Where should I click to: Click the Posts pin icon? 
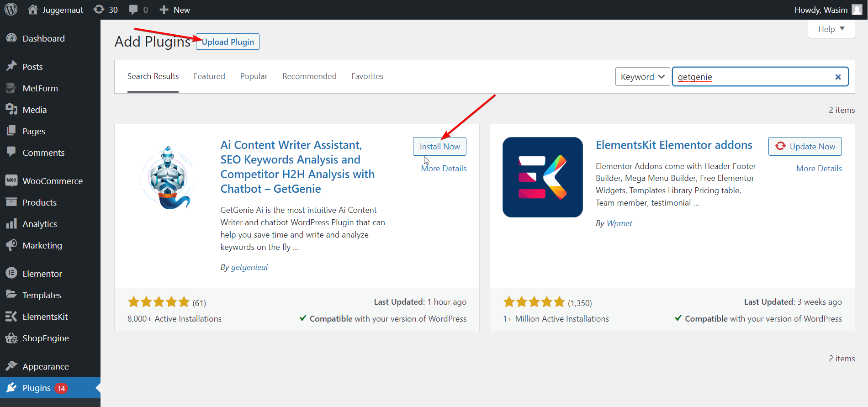click(11, 66)
